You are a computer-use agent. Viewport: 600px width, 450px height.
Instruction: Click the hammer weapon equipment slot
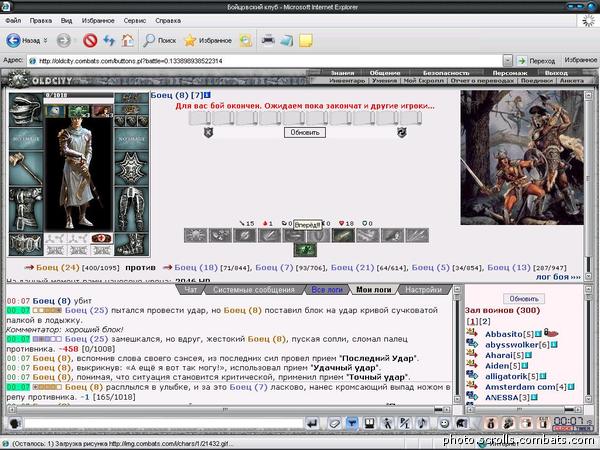point(26,169)
